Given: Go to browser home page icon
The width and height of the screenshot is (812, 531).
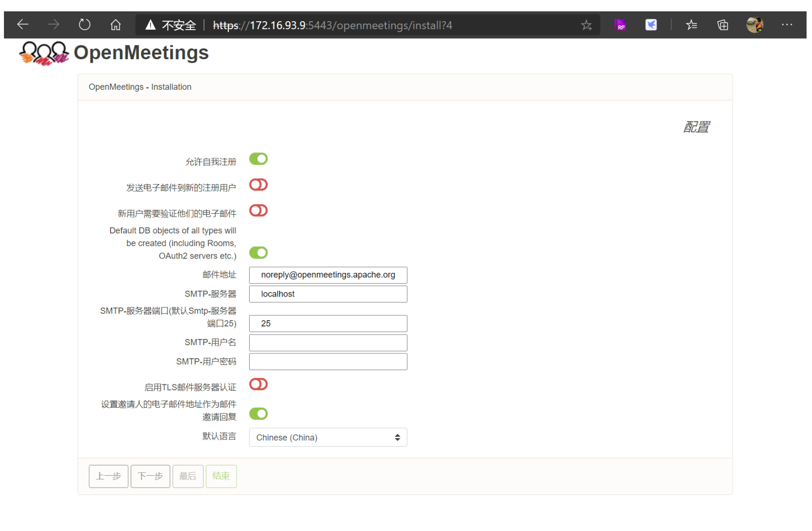Looking at the screenshot, I should 115,25.
